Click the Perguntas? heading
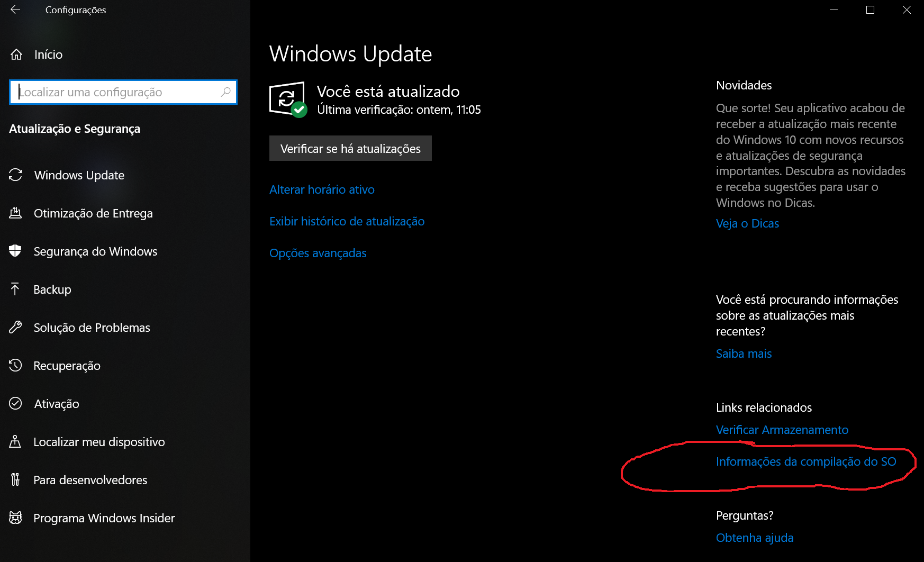This screenshot has width=924, height=562. pos(745,515)
